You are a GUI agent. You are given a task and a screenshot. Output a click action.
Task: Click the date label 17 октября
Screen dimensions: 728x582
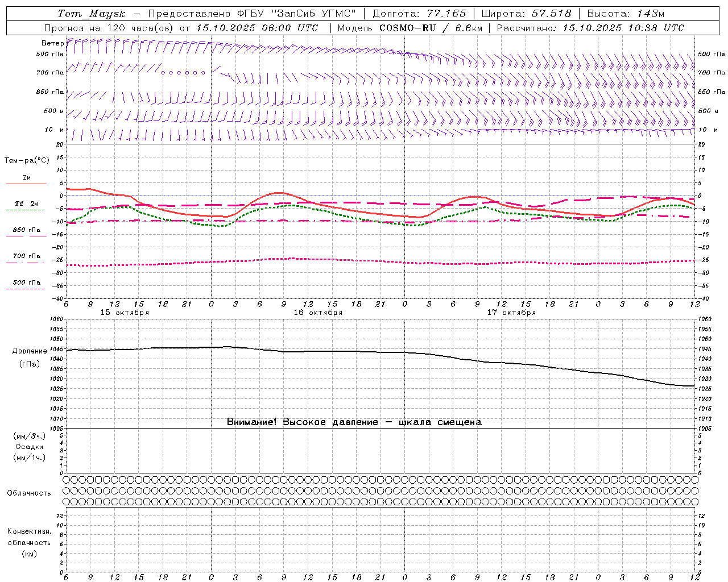[511, 313]
